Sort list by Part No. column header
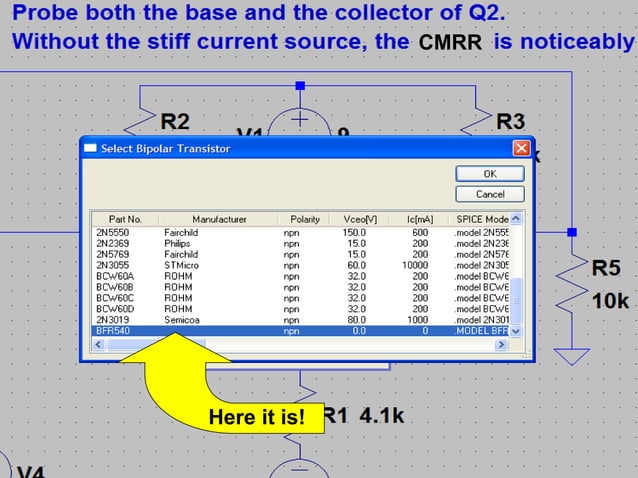Image resolution: width=638 pixels, height=478 pixels. [125, 219]
